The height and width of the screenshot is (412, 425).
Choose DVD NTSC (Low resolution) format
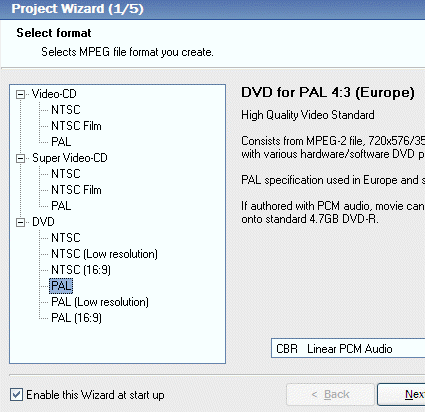point(104,254)
